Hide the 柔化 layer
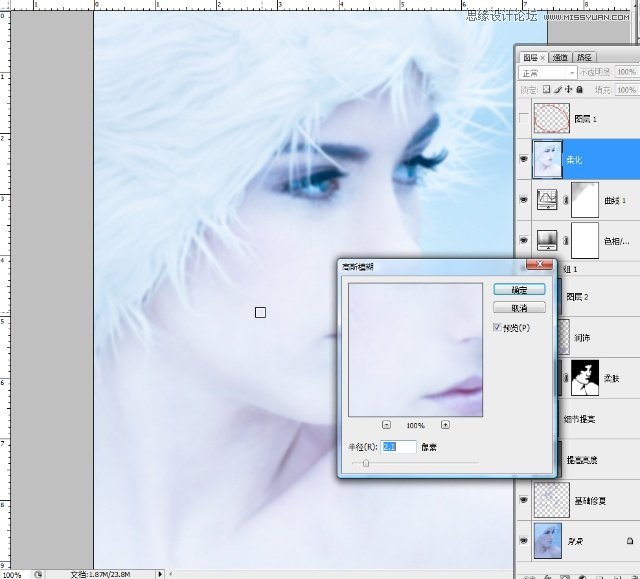Image resolution: width=640 pixels, height=579 pixels. [x=524, y=159]
